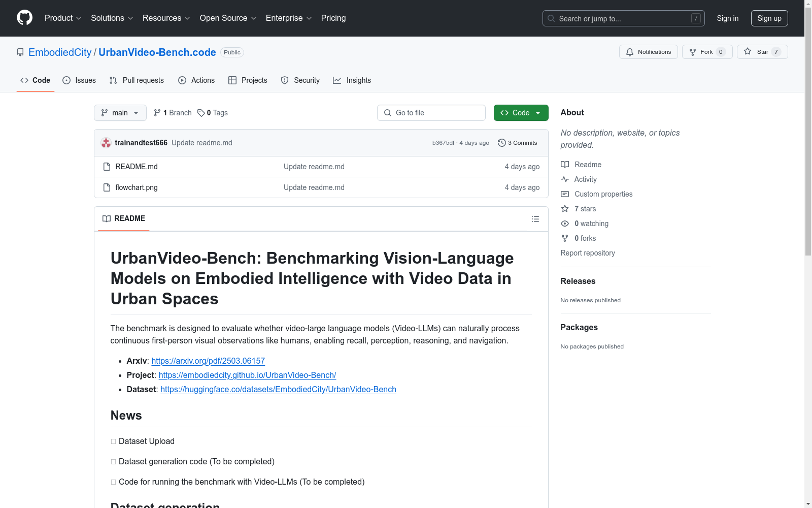Click the Activity pulse icon
Image resolution: width=812 pixels, height=508 pixels.
(x=565, y=179)
